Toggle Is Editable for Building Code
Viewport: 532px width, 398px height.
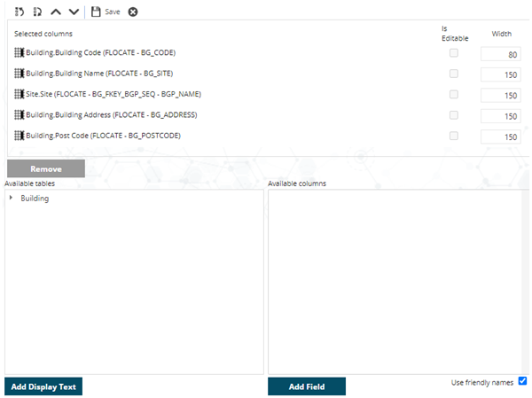pyautogui.click(x=454, y=53)
